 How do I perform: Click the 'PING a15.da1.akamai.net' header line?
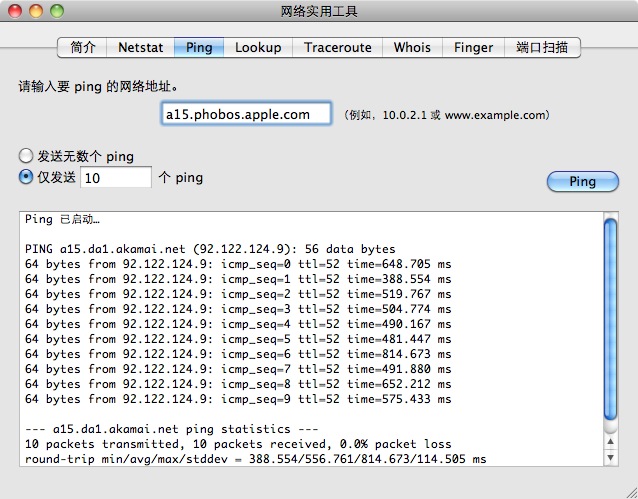point(210,249)
